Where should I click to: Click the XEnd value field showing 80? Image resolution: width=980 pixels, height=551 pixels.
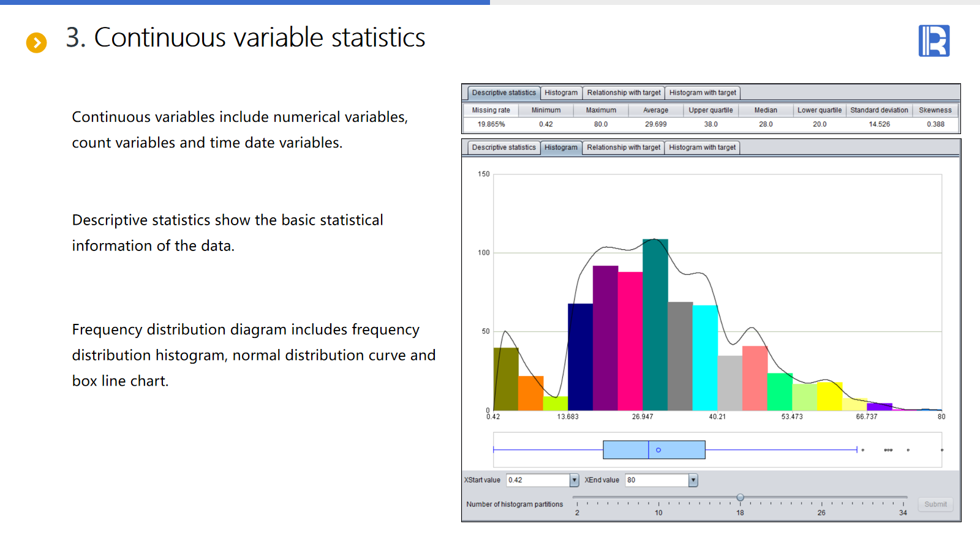656,480
